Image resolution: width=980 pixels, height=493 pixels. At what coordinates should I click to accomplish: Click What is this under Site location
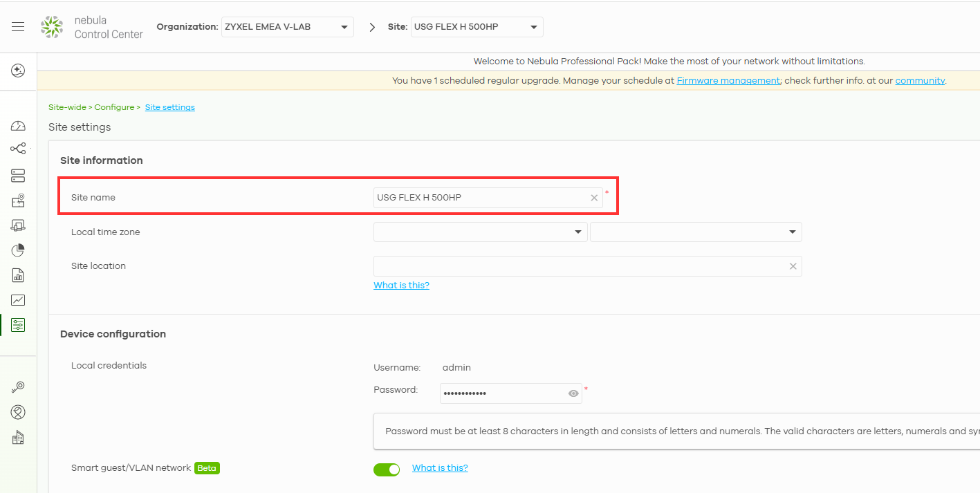click(401, 286)
